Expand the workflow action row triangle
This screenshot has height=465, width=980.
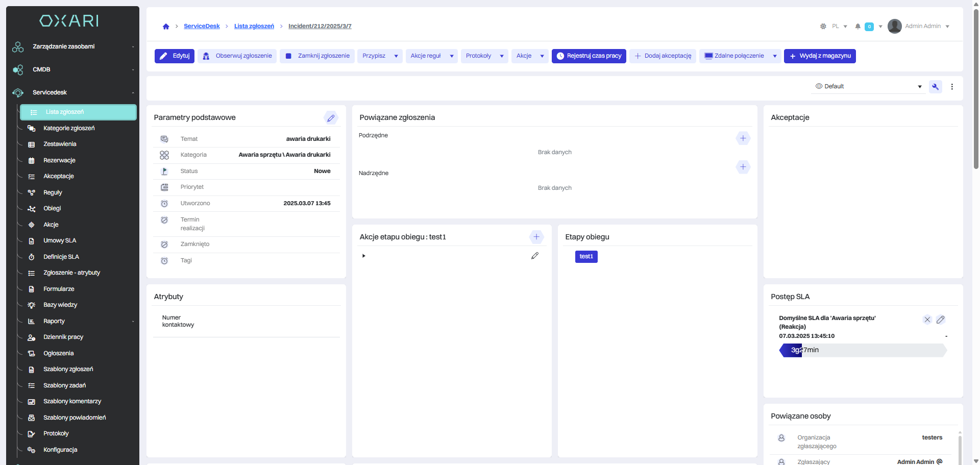pos(363,256)
